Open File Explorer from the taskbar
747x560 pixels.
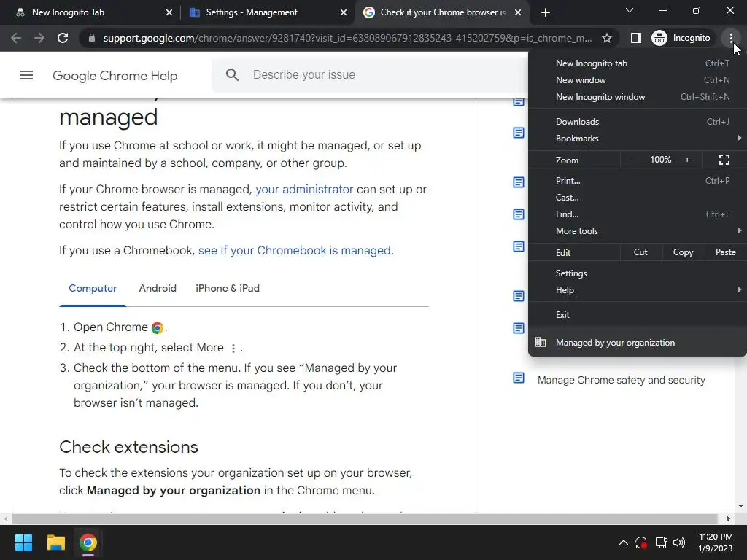(x=55, y=542)
